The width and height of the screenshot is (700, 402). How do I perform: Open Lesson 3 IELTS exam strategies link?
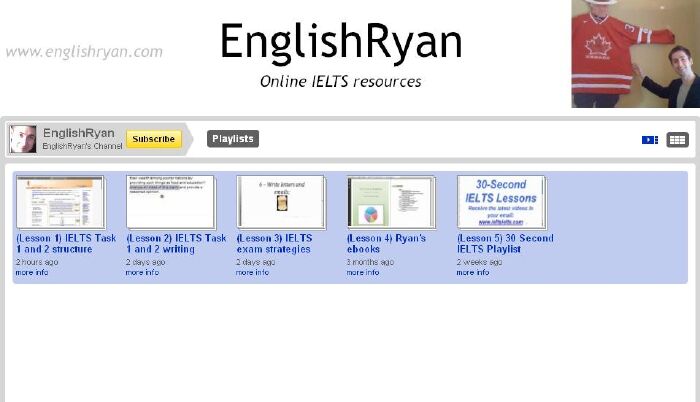[274, 243]
